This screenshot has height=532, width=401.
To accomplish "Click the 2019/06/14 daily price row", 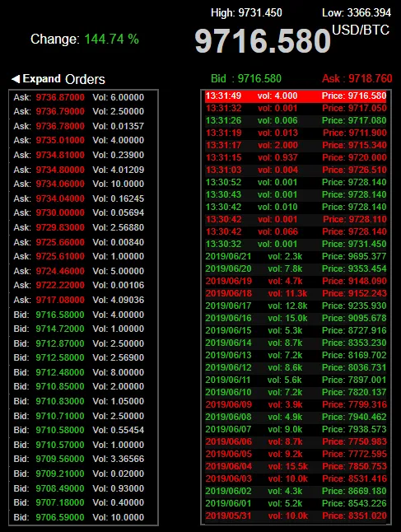I will tap(296, 343).
